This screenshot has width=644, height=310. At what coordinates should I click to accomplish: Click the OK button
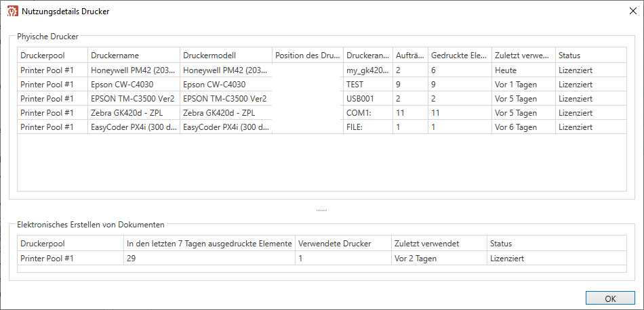610,298
